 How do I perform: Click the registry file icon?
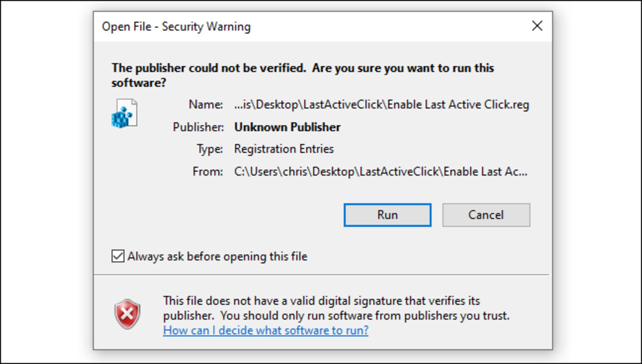pos(124,113)
